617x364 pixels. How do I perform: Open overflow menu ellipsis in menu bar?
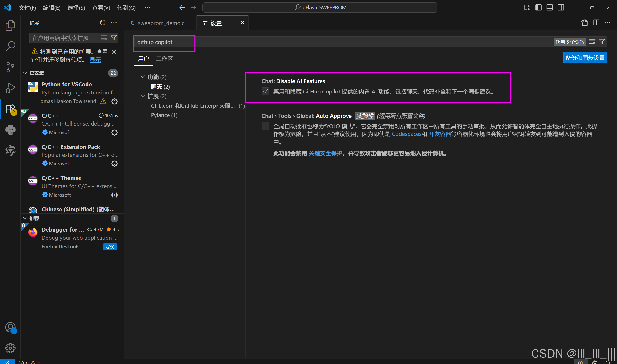[148, 8]
